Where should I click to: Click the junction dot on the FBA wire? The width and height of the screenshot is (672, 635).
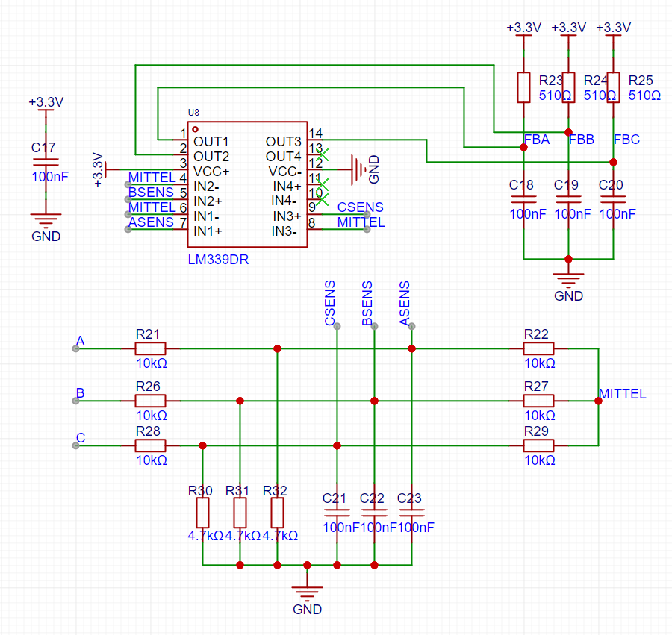click(x=523, y=147)
